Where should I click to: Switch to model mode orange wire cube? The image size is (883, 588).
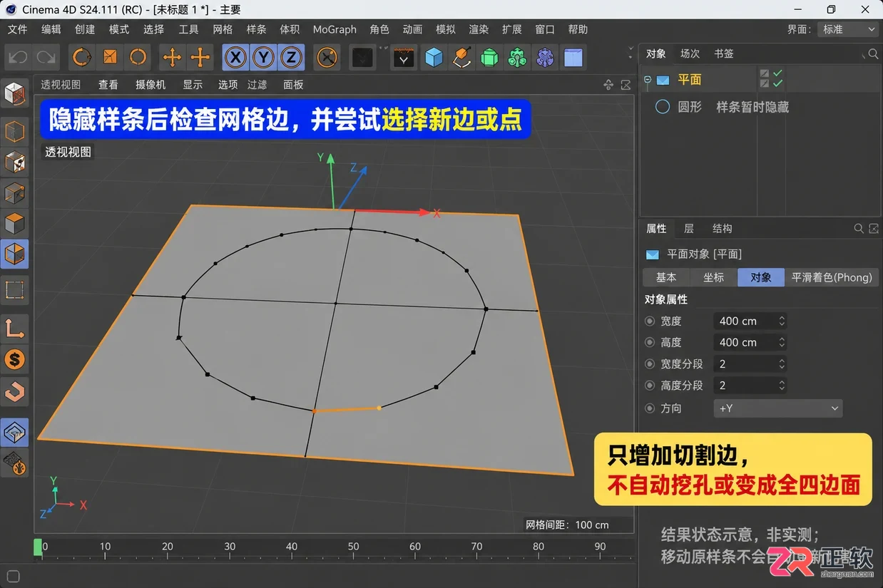point(15,132)
